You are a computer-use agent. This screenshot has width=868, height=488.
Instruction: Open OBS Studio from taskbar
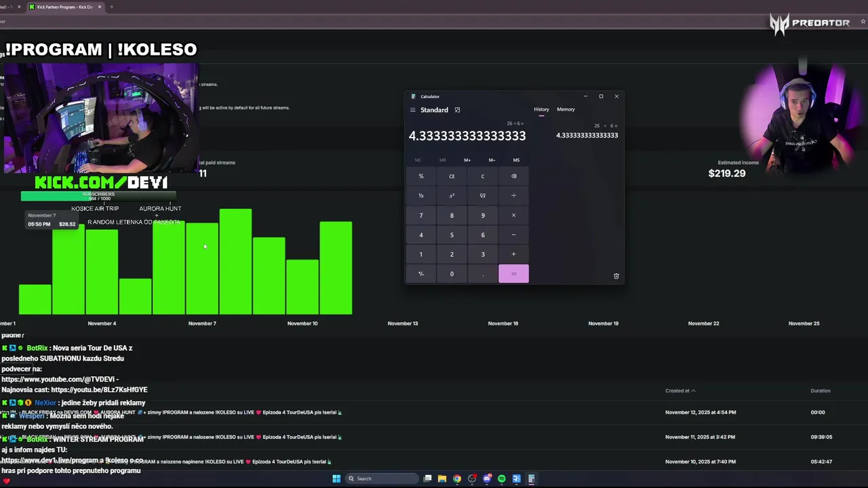click(472, 479)
